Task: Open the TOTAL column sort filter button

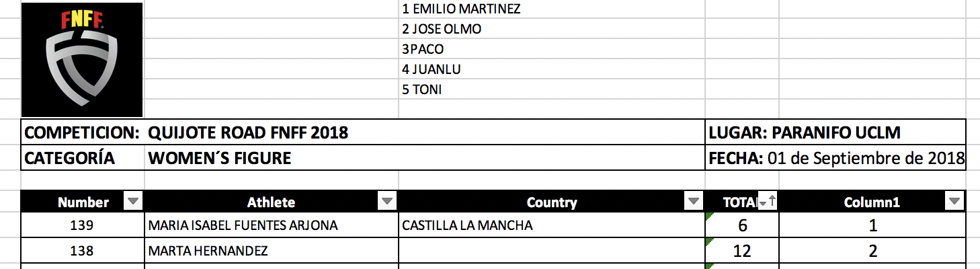Action: pos(767,201)
